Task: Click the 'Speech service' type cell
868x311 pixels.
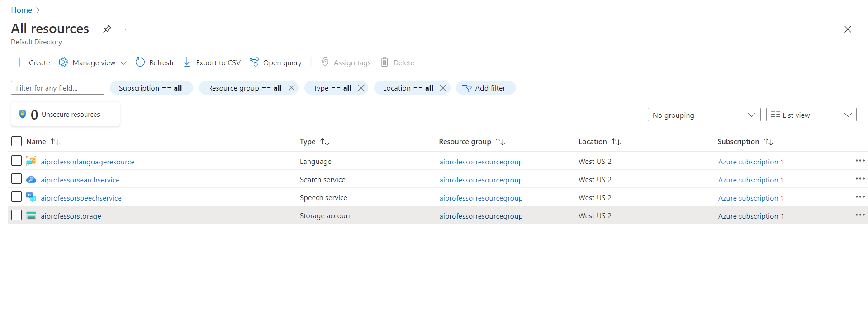Action: point(323,198)
